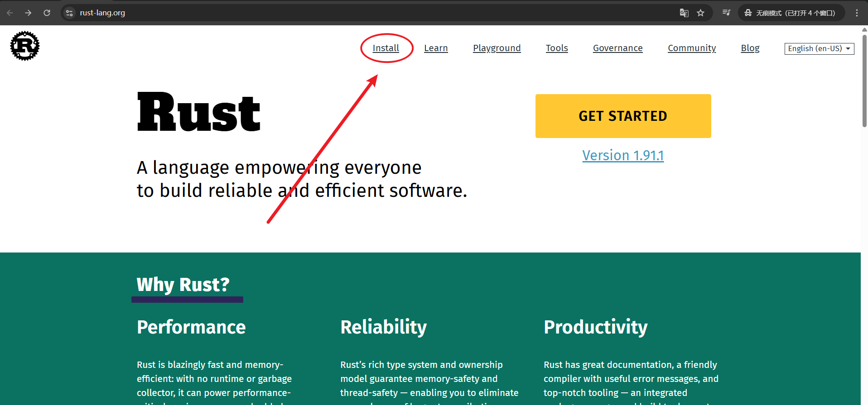Open site information icon in address bar

pos(69,13)
